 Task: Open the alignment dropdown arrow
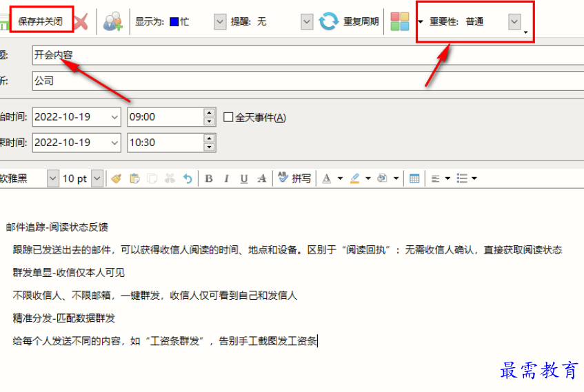coord(447,178)
